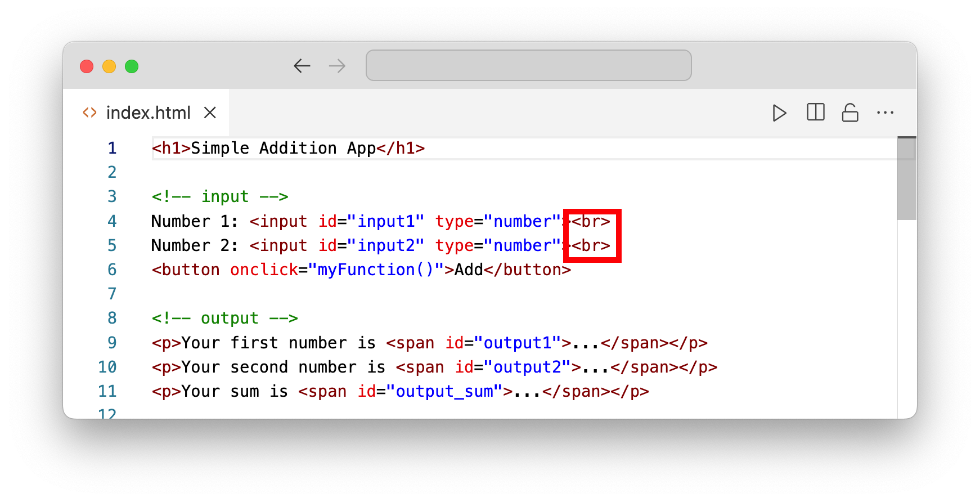Click the 'Add' button label in code
The width and height of the screenshot is (980, 502).
469,270
